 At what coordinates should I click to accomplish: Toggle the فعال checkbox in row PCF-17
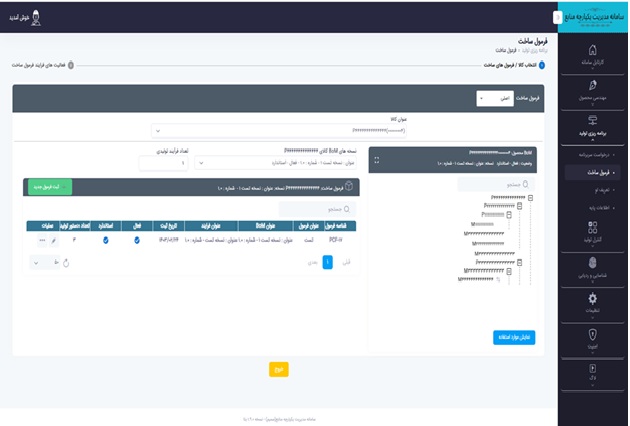pos(137,240)
